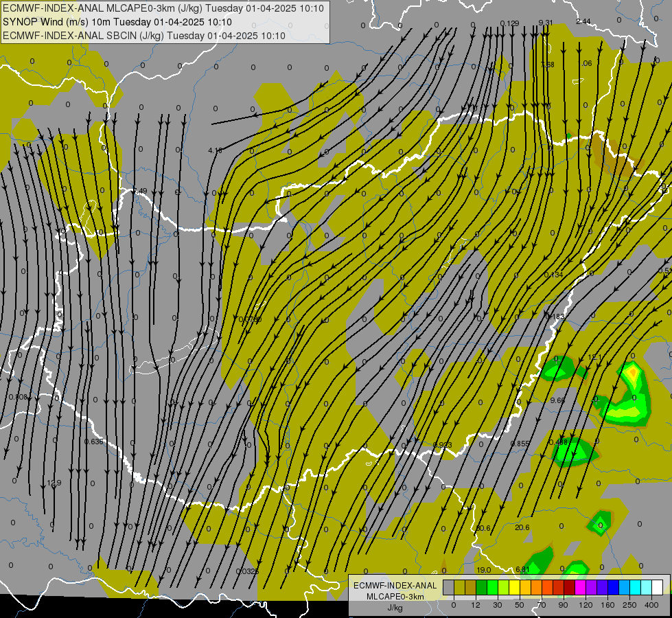Click the map value 12.1
The height and width of the screenshot is (618, 672).
pos(595,358)
